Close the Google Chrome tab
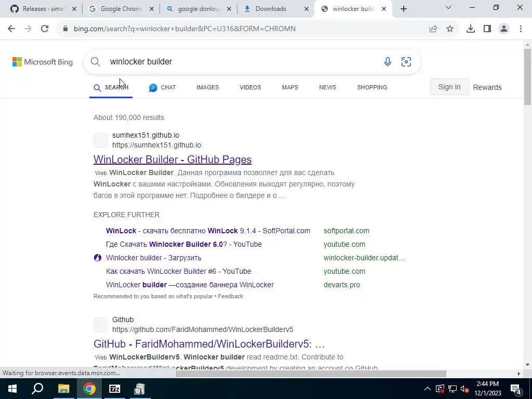The width and height of the screenshot is (532, 399). coord(152,9)
